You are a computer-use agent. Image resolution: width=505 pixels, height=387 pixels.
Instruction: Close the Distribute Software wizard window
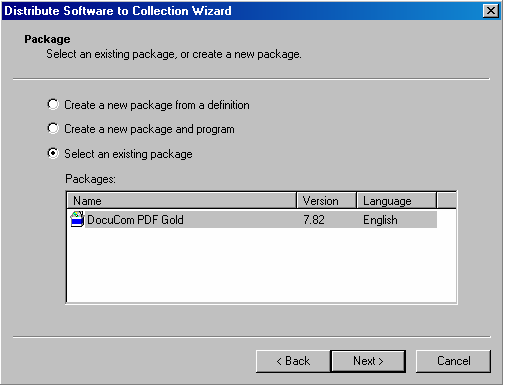tap(491, 11)
